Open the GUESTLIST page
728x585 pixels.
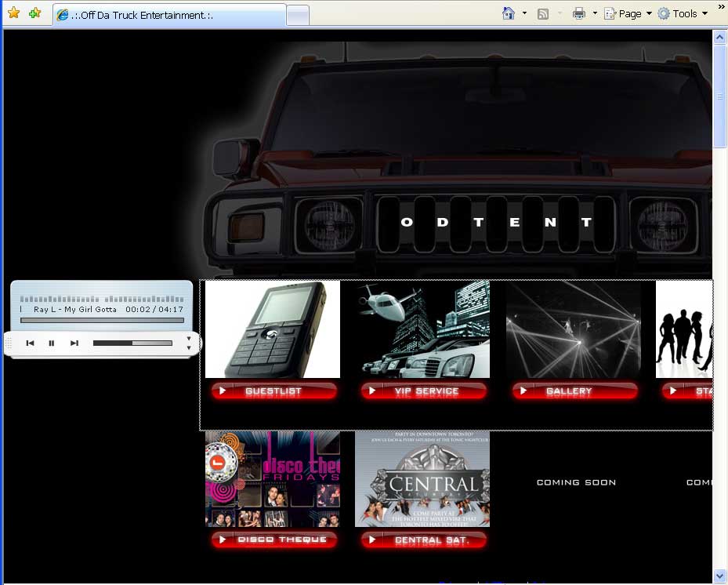pos(273,391)
